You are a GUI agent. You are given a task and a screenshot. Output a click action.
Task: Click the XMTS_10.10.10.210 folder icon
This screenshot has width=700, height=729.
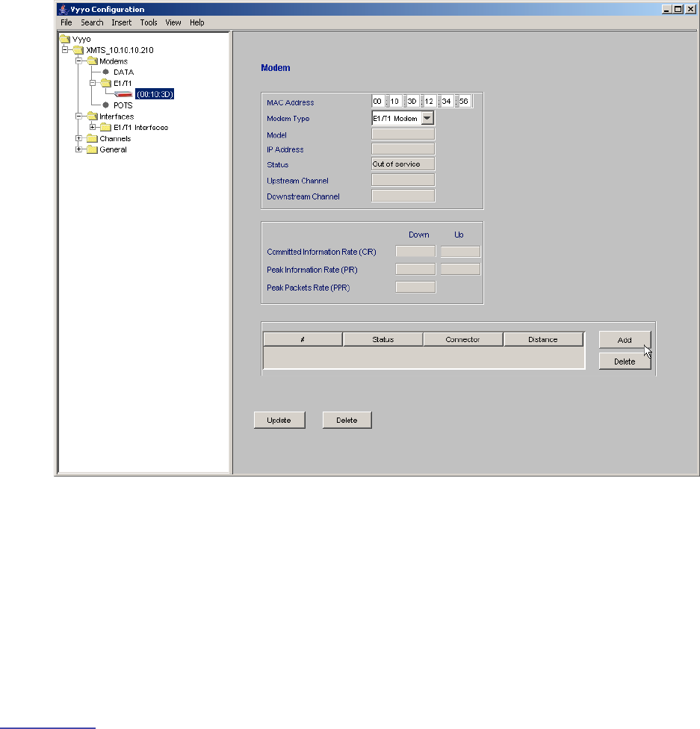pos(78,50)
